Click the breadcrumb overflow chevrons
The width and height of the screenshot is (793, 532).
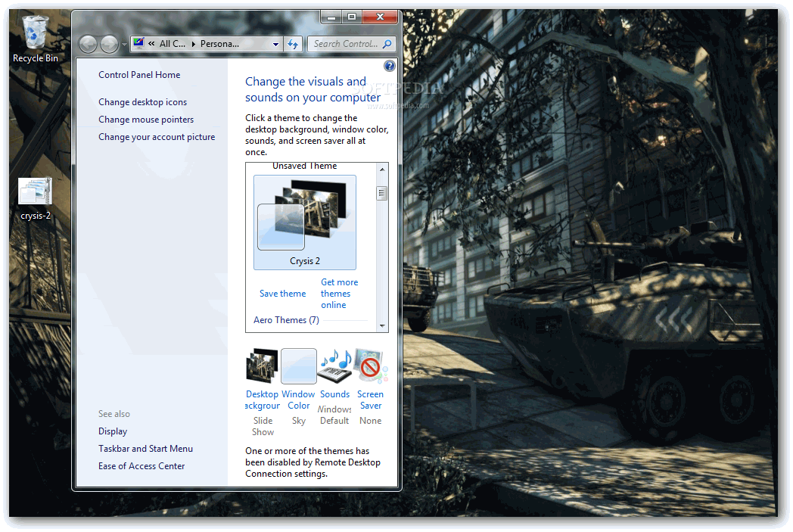(x=151, y=43)
